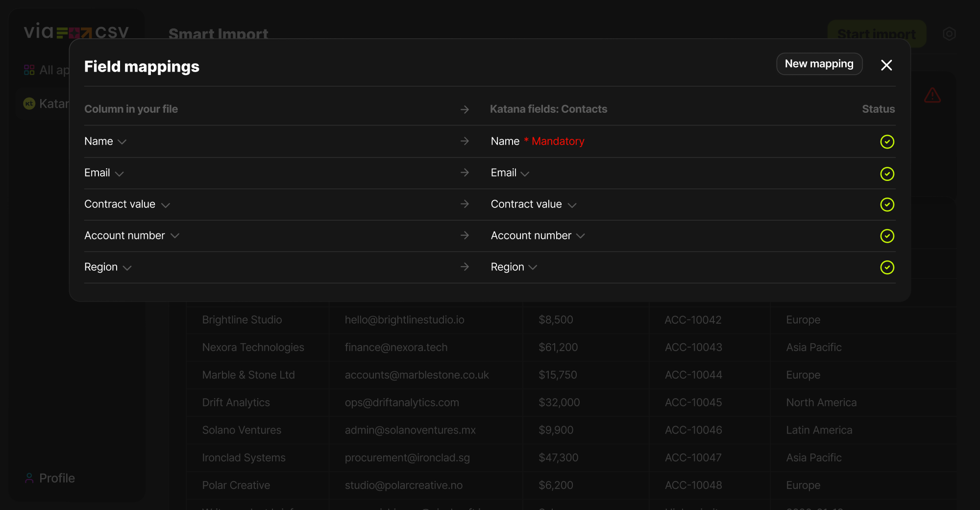
Task: Click the Smart Import page title
Action: point(218,33)
